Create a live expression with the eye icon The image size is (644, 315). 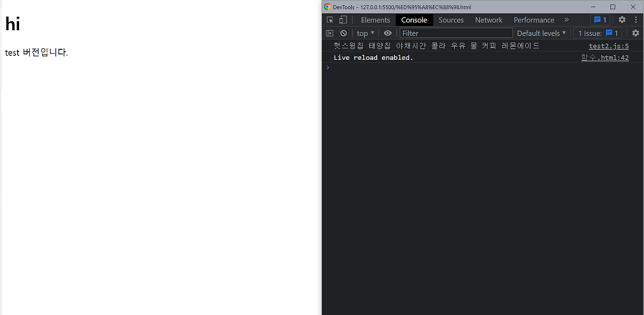coord(387,33)
